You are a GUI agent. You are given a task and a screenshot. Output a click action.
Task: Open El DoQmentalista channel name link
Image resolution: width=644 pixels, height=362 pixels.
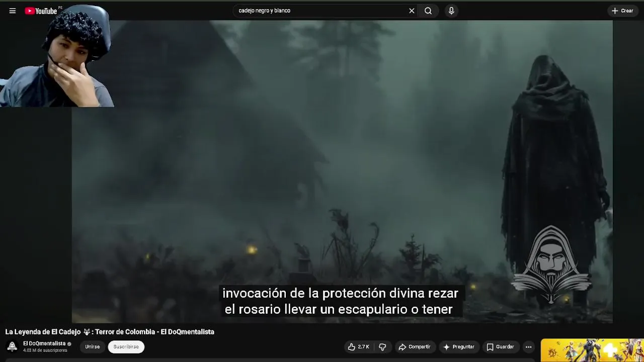point(44,343)
